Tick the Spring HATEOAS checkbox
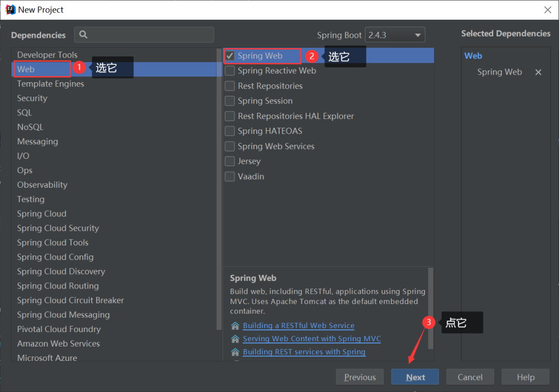The image size is (559, 392). coord(230,131)
